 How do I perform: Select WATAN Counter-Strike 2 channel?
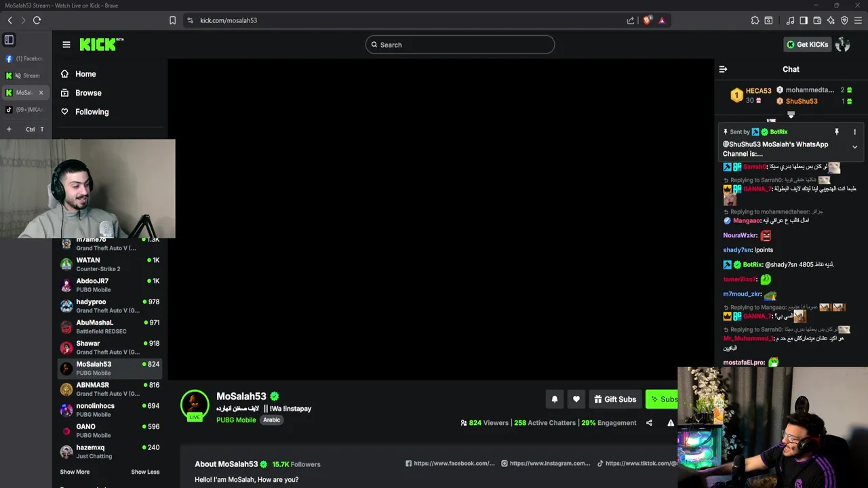pyautogui.click(x=110, y=264)
